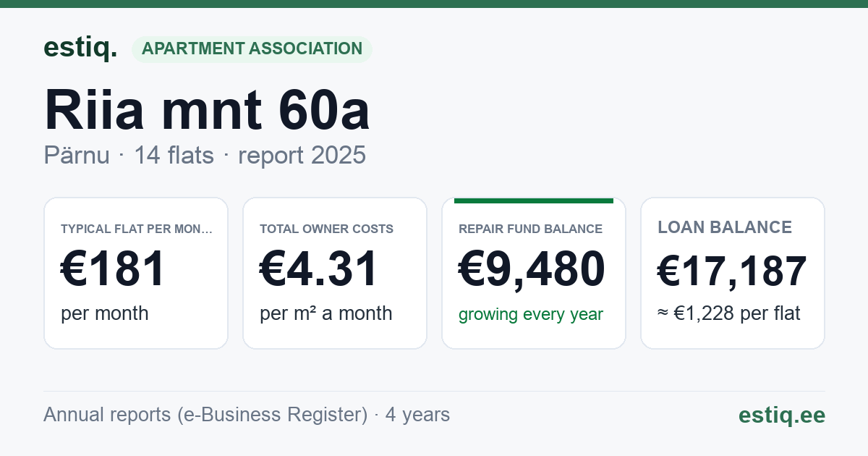The width and height of the screenshot is (868, 456).
Task: Click the Riia mnt 60a heading
Action: [207, 109]
